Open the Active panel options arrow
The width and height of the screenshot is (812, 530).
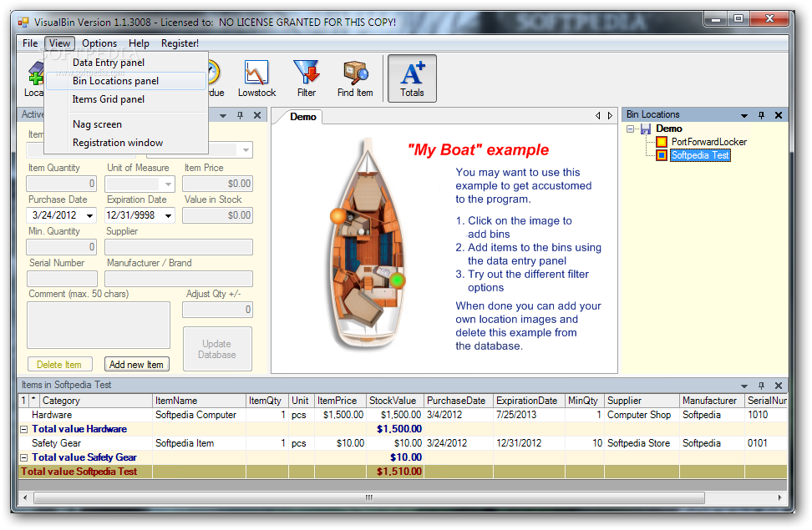pyautogui.click(x=223, y=115)
